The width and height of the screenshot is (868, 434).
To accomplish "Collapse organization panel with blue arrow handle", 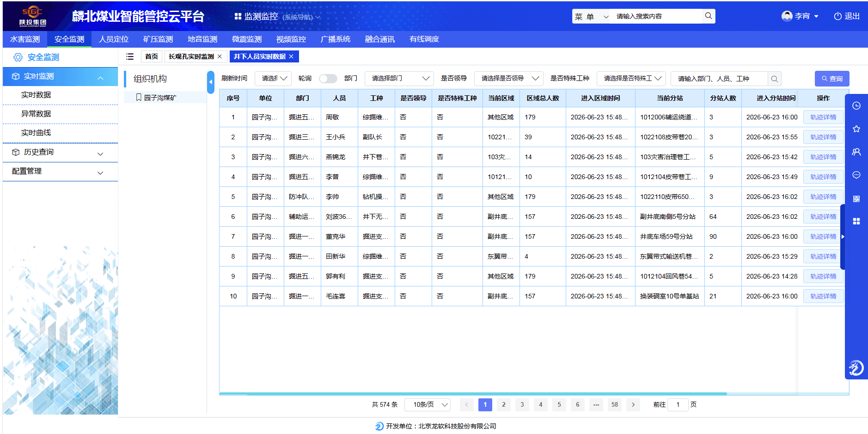I will 211,82.
